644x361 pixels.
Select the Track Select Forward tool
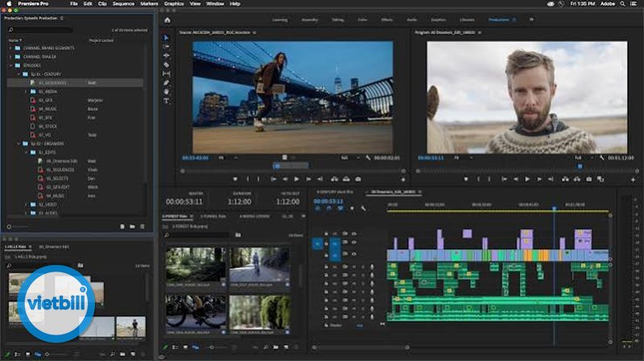166,47
